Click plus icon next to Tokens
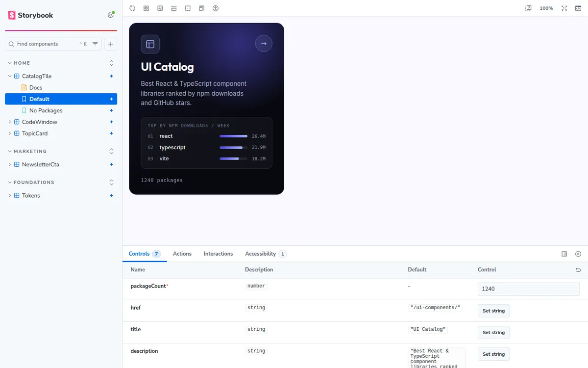 (111, 195)
